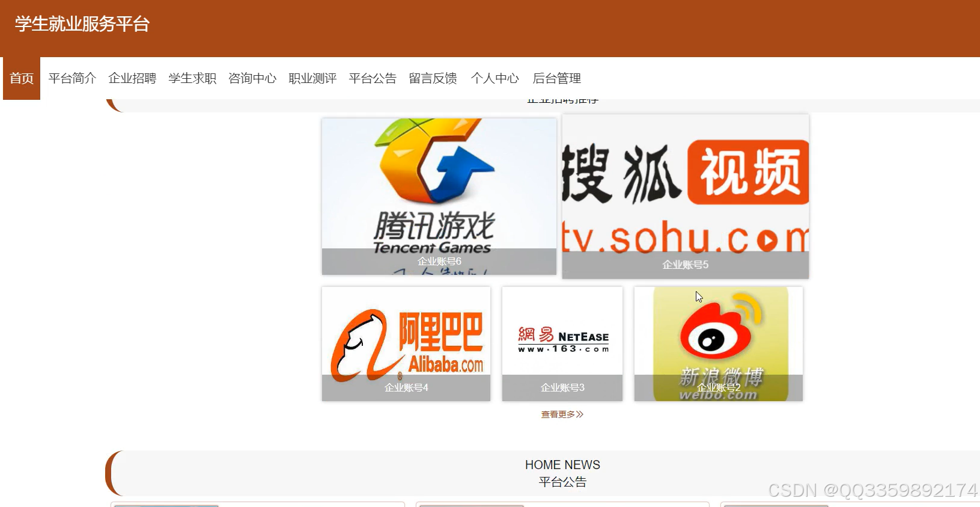Open the Sina Weibo company card
This screenshot has width=980, height=507.
(x=719, y=343)
